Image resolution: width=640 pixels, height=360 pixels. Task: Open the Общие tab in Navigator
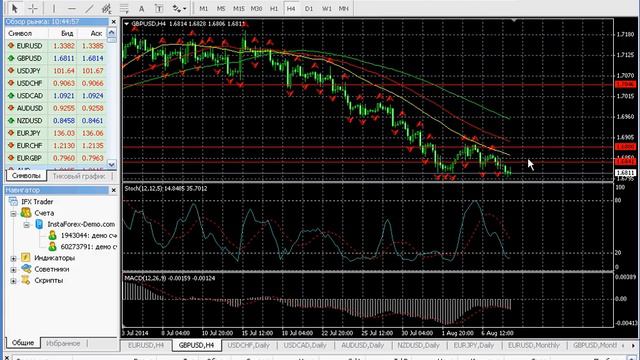(x=23, y=342)
